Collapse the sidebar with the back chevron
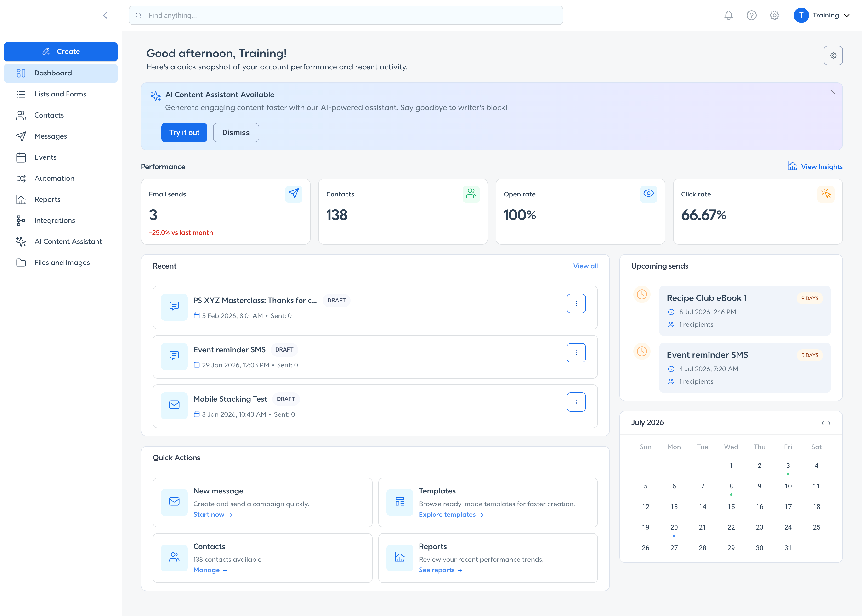The height and width of the screenshot is (616, 862). (x=105, y=15)
